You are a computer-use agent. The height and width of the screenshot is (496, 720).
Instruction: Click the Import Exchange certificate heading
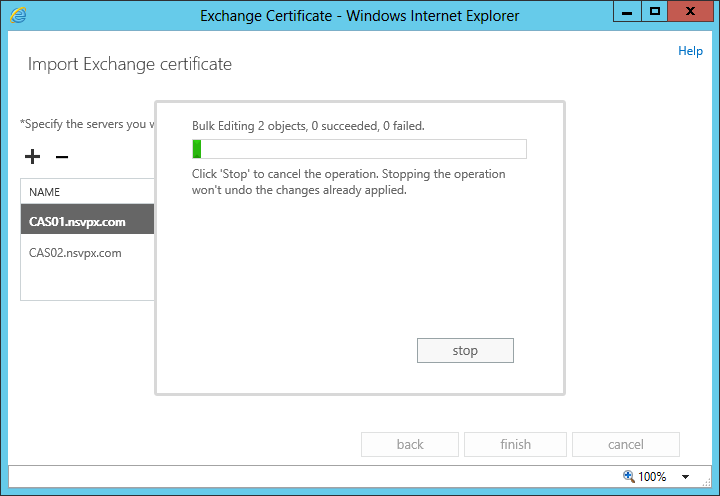click(x=130, y=64)
